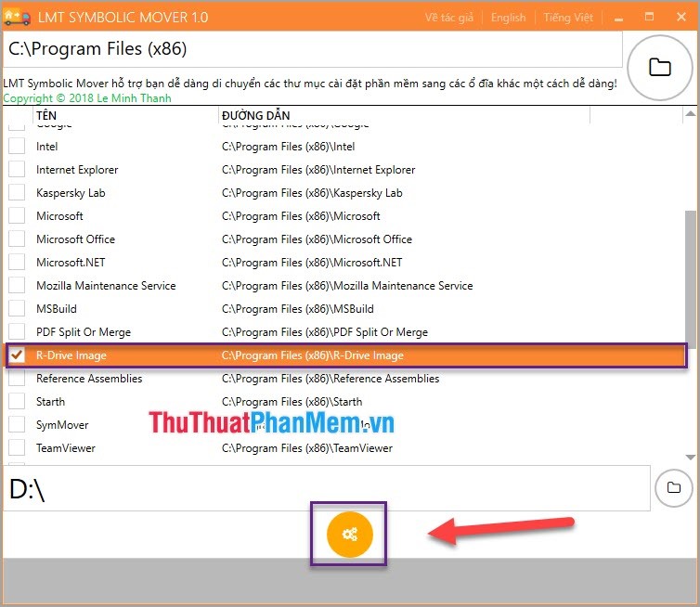Screen dimensions: 700x607
Task: Tick the PDF Split Or Merge checkbox
Action: [x=17, y=331]
